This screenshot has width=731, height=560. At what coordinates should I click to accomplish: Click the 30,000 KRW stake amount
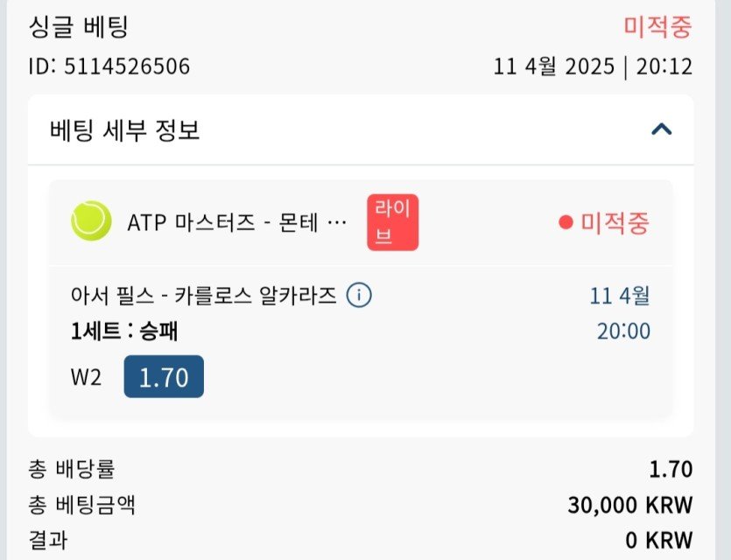coord(629,505)
